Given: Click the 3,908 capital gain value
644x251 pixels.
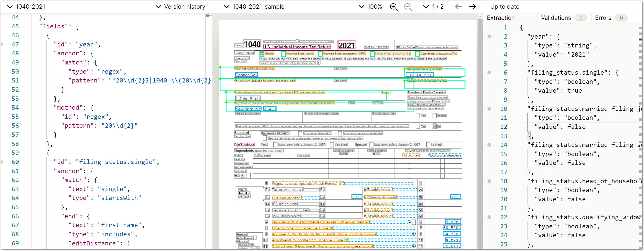Looking at the screenshot, I should point(453,222).
